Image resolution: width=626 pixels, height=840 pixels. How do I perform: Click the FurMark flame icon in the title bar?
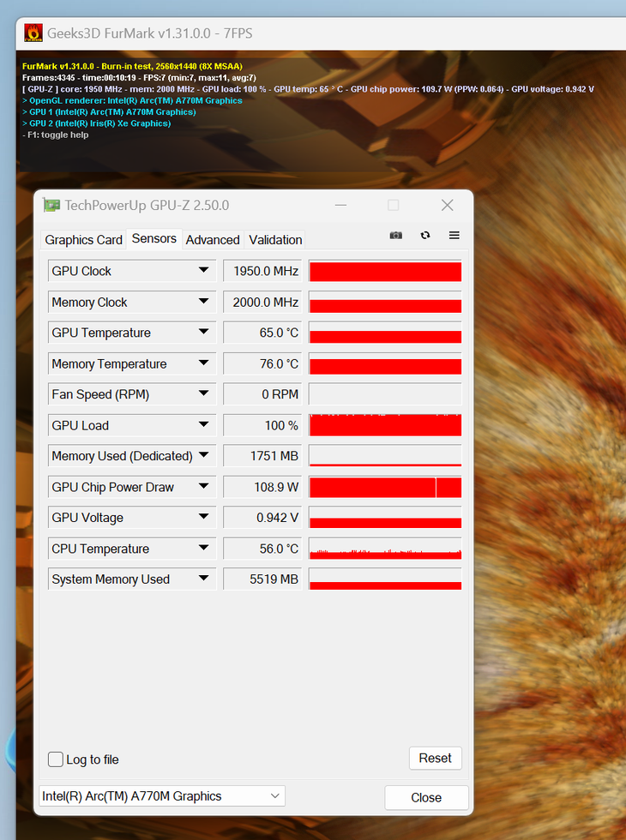33,33
